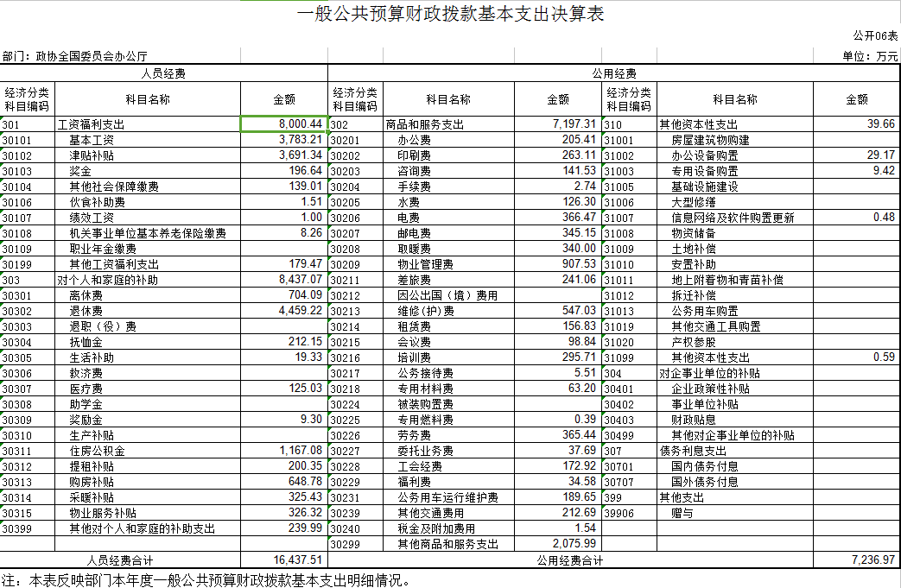The width and height of the screenshot is (901, 588).
Task: Select the 办公设备购置 cell
Action: pos(735,155)
